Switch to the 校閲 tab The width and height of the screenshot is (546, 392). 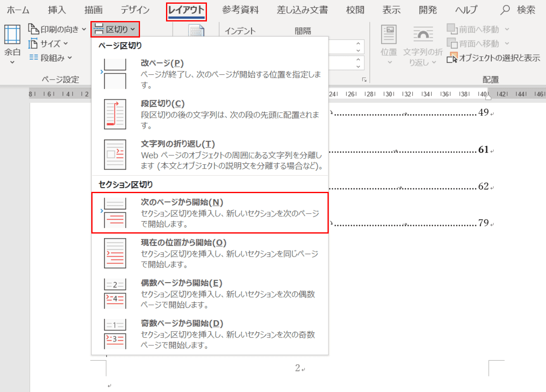point(355,10)
